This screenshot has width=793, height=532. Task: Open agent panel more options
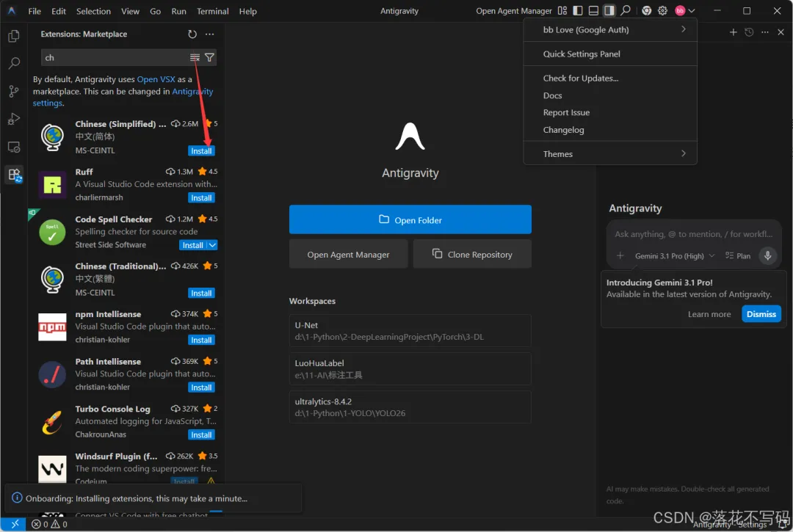point(764,32)
